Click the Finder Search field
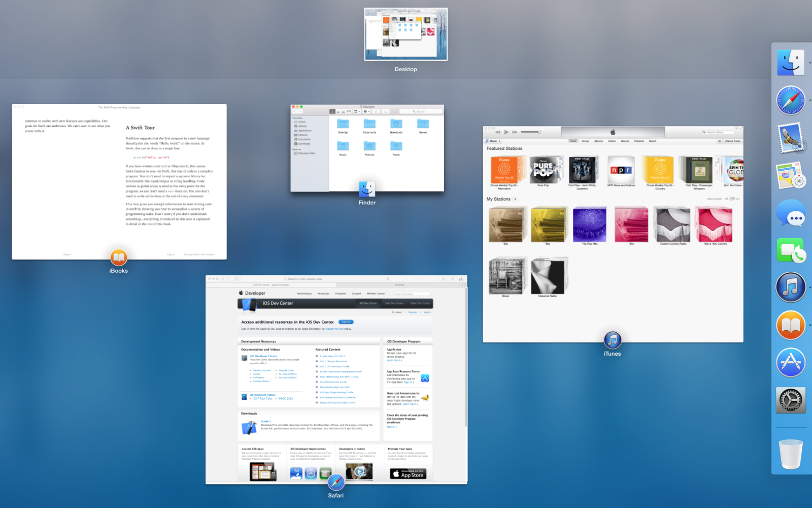 pyautogui.click(x=420, y=111)
